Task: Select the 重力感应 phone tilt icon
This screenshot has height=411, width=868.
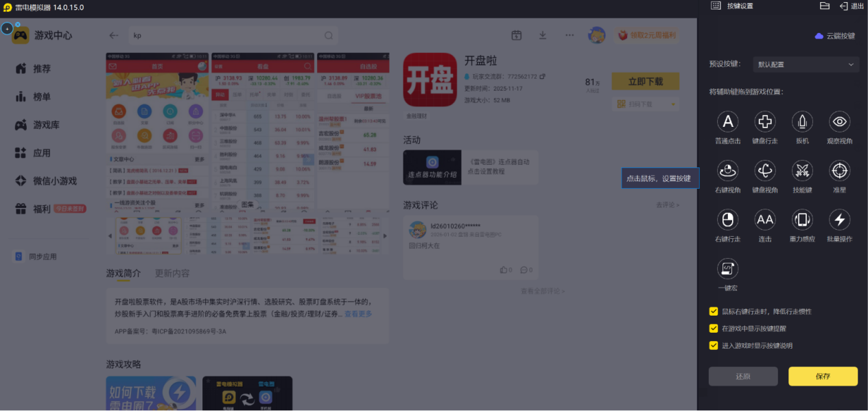Action: pos(802,220)
